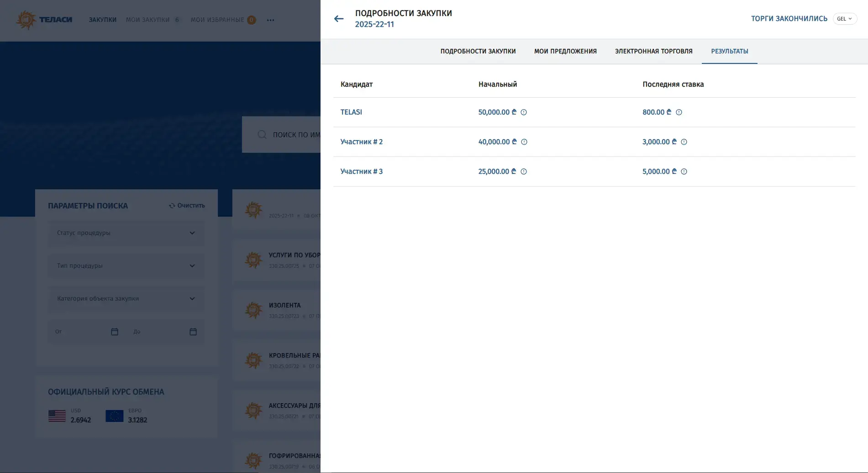Click the back arrow in purchase details
The image size is (868, 473).
[x=338, y=19]
